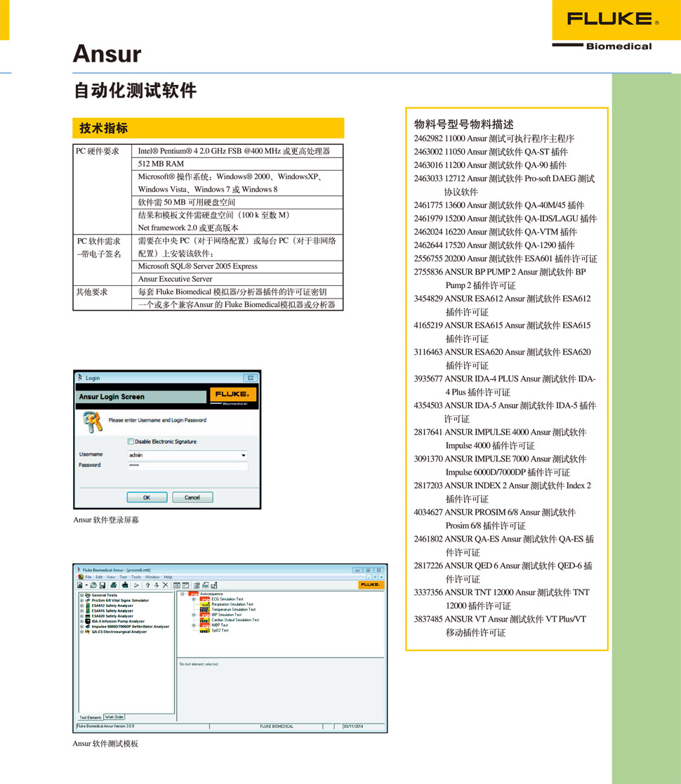
Task: Click the move down arrow icon
Action: coord(157,585)
